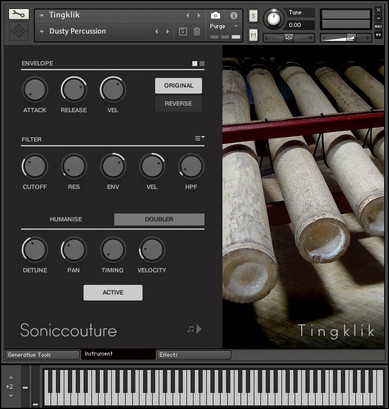Switch to the Generative Tools tab
This screenshot has height=409, width=389.
(42, 355)
